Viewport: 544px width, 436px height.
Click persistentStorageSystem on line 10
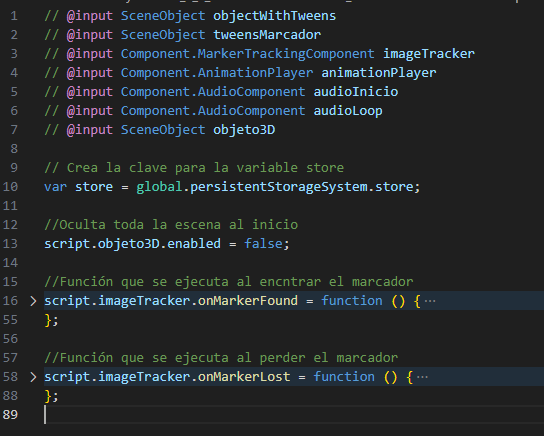point(279,187)
